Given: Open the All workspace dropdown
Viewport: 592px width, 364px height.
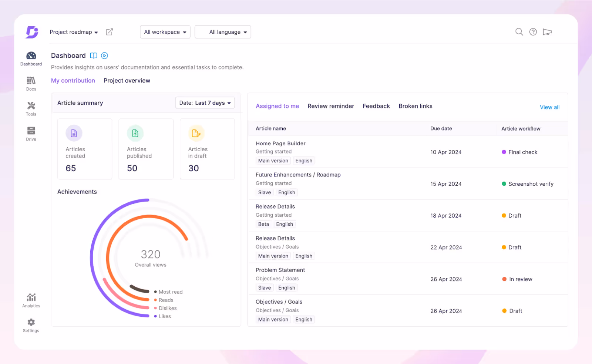Looking at the screenshot, I should click(165, 32).
